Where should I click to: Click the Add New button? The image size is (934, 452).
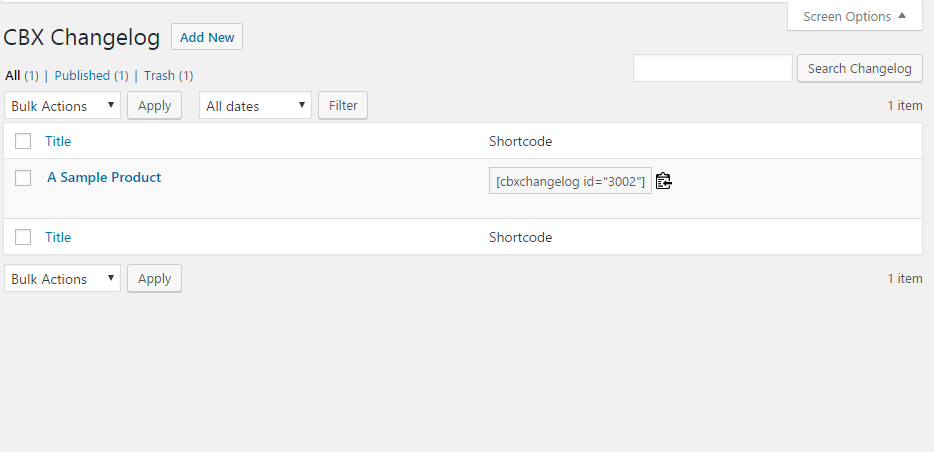point(207,37)
